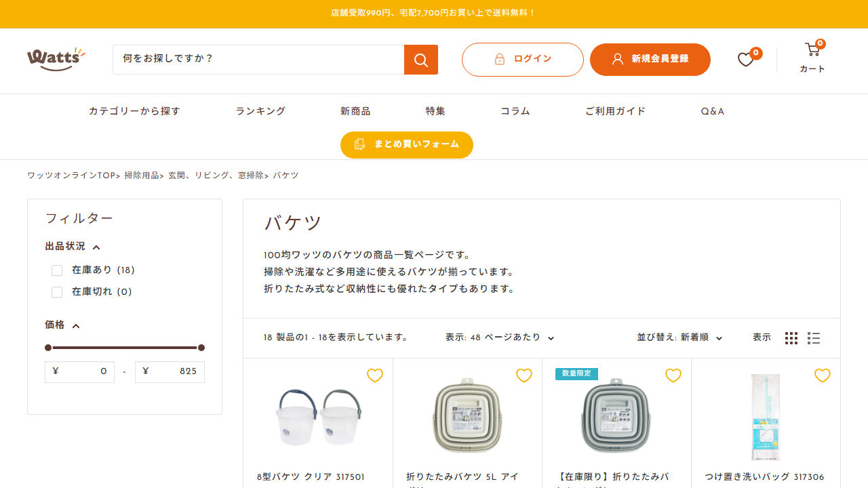Open the 並び替え: 新着順 dropdown

tap(679, 338)
